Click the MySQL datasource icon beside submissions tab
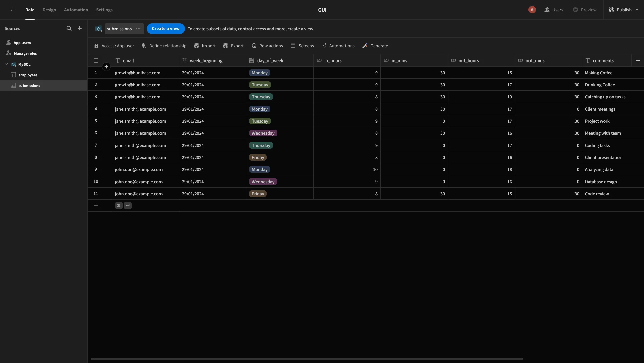 (98, 29)
